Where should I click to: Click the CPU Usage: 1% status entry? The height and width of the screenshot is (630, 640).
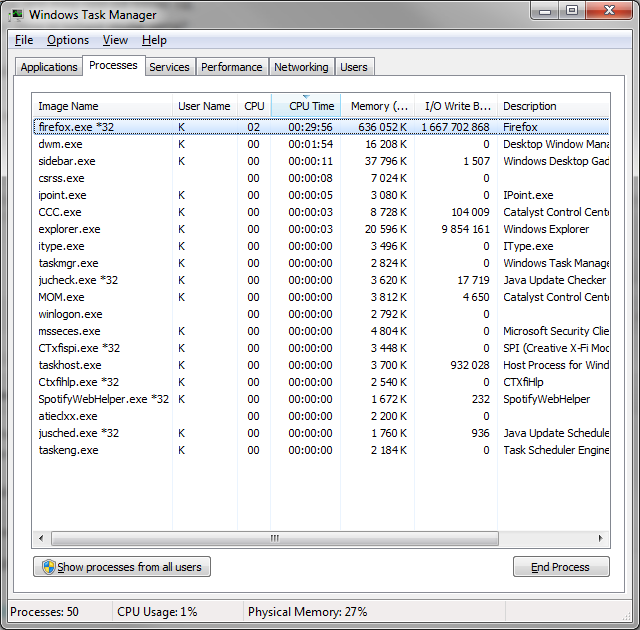(157, 612)
